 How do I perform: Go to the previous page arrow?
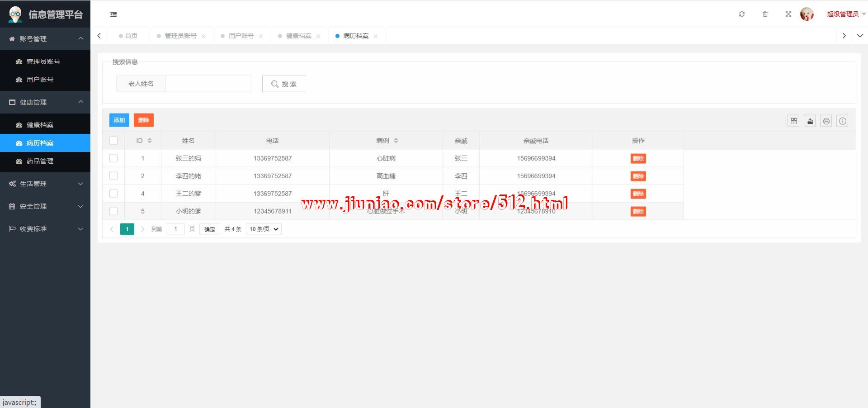[112, 229]
